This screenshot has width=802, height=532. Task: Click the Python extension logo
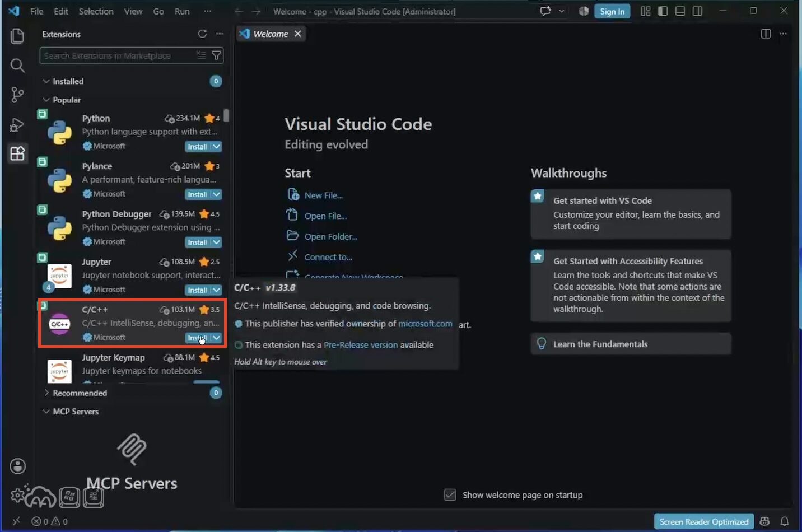pos(59,132)
